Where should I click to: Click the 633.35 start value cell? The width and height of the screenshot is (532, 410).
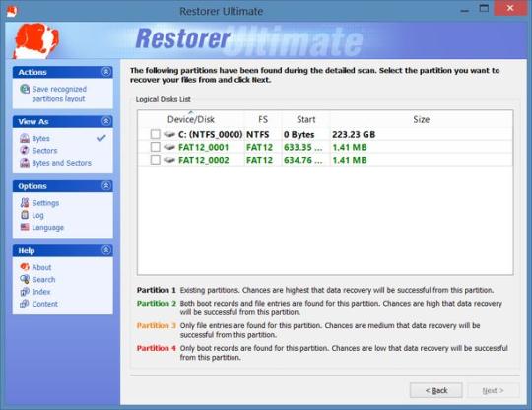tap(303, 147)
